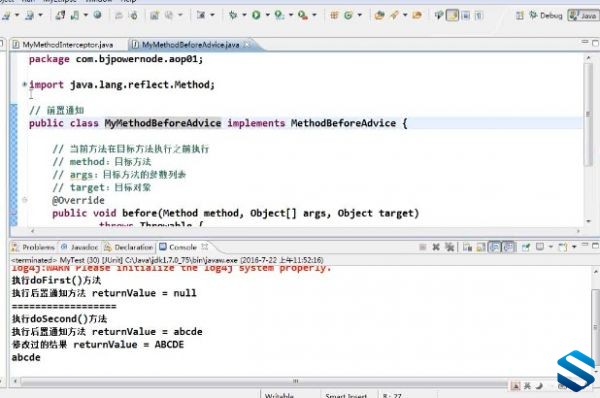Click the Search flashlight icon
This screenshot has width=600, height=398.
[395, 15]
